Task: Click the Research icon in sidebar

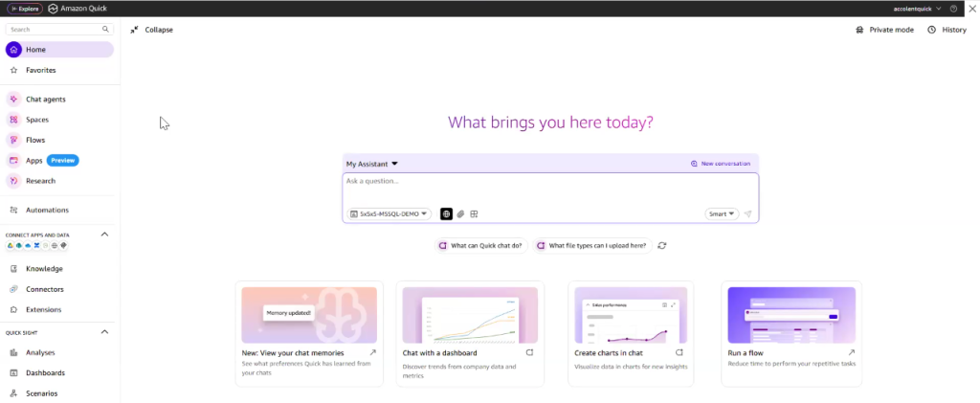Action: click(13, 181)
